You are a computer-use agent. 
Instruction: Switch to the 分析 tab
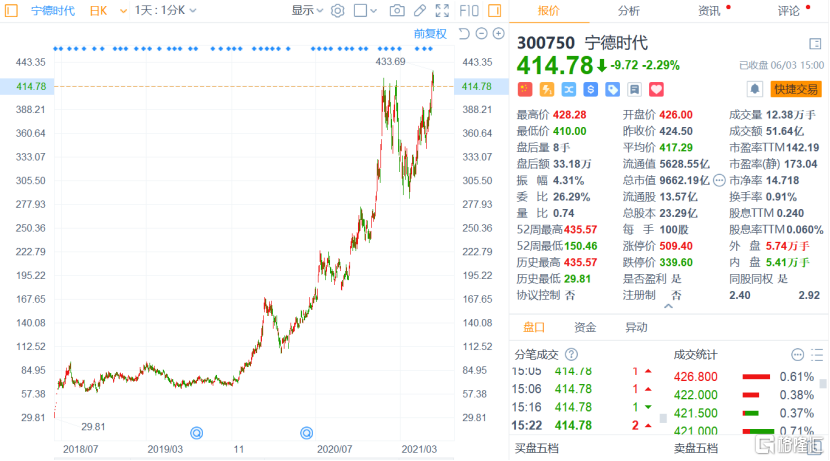tap(628, 11)
